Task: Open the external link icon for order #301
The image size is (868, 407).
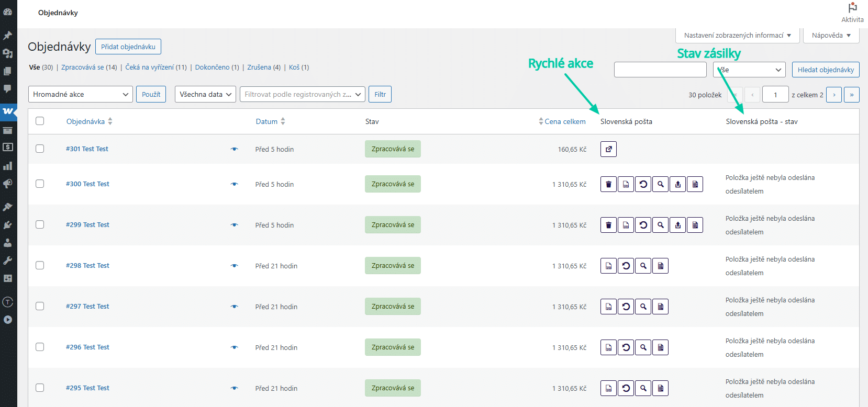Action: (608, 149)
